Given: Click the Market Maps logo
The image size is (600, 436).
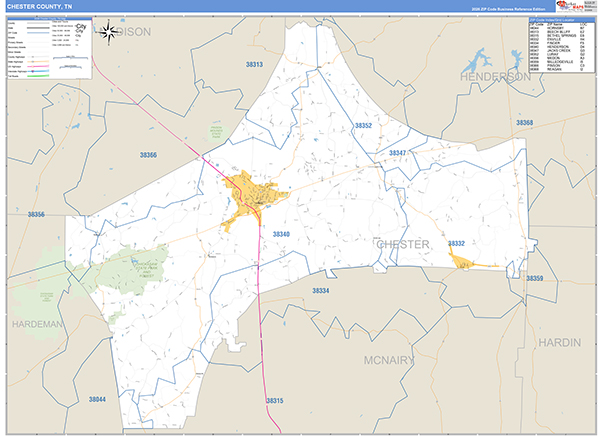Looking at the screenshot, I should tap(570, 6).
